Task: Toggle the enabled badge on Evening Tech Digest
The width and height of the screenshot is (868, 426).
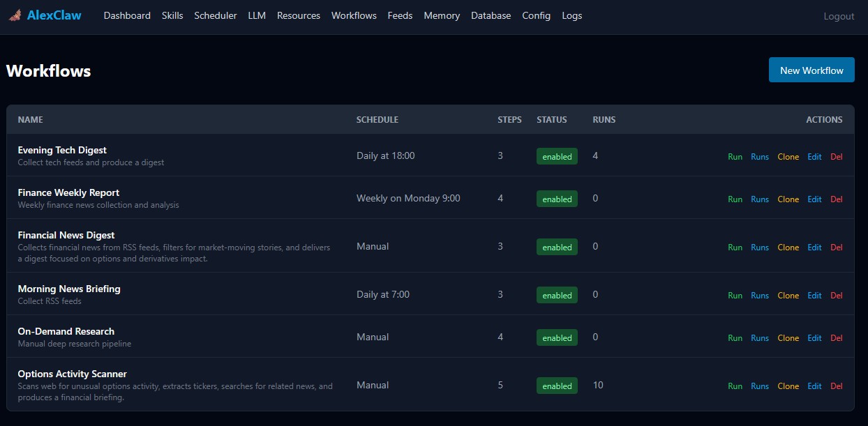Action: pyautogui.click(x=556, y=156)
